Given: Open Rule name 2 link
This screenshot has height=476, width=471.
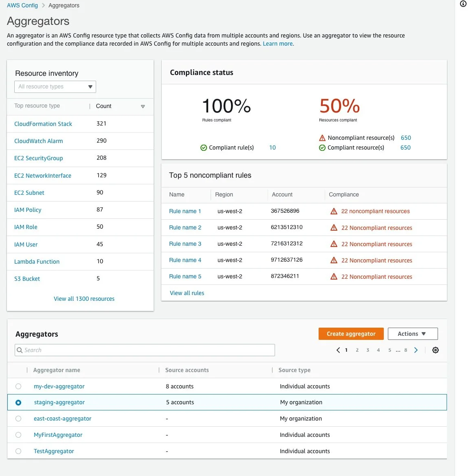Looking at the screenshot, I should [x=185, y=227].
